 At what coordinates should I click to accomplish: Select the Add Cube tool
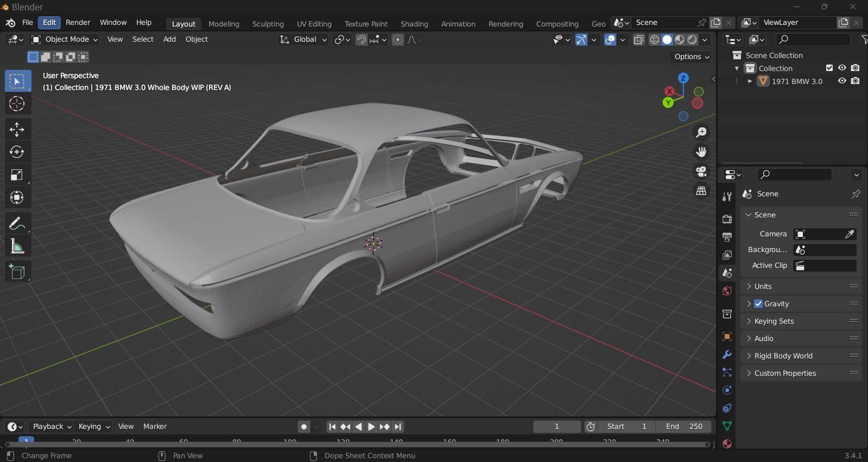pos(17,272)
